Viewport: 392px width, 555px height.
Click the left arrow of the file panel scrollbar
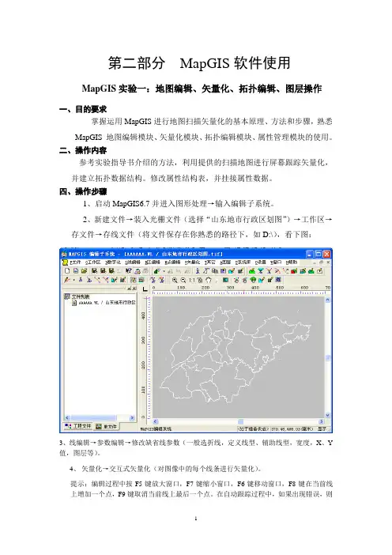[x=67, y=417]
